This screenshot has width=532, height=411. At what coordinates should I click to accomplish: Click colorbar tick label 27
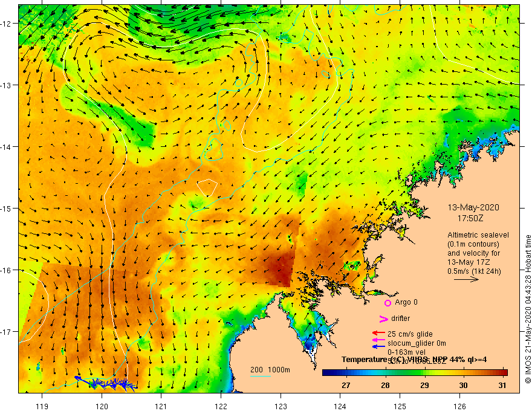346,385
